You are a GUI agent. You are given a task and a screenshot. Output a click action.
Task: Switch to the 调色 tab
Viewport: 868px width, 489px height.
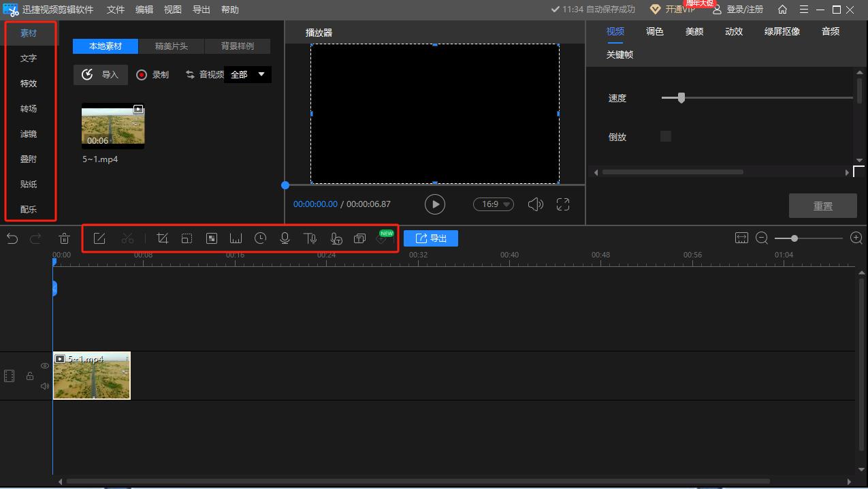pos(654,31)
